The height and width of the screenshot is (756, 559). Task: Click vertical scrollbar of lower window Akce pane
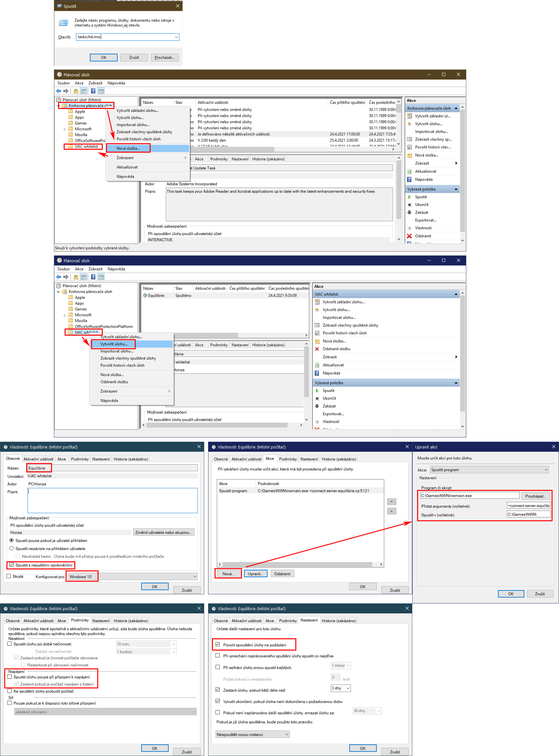click(462, 353)
